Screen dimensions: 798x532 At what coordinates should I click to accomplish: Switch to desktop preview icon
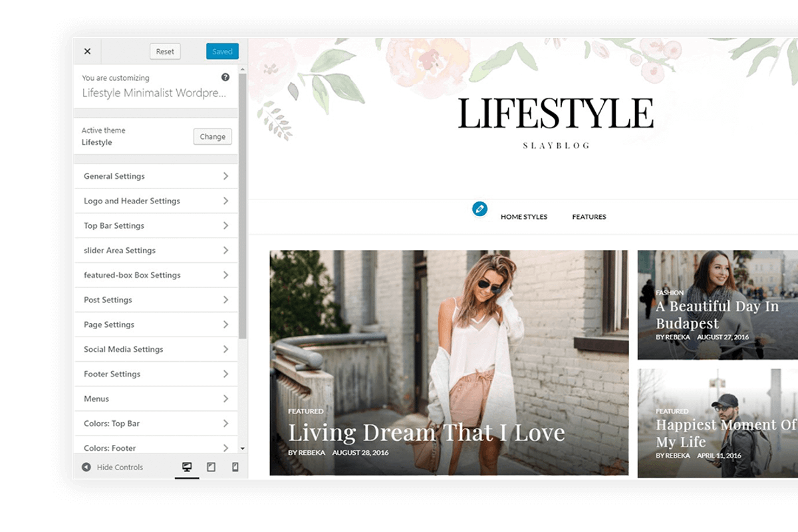pyautogui.click(x=187, y=467)
